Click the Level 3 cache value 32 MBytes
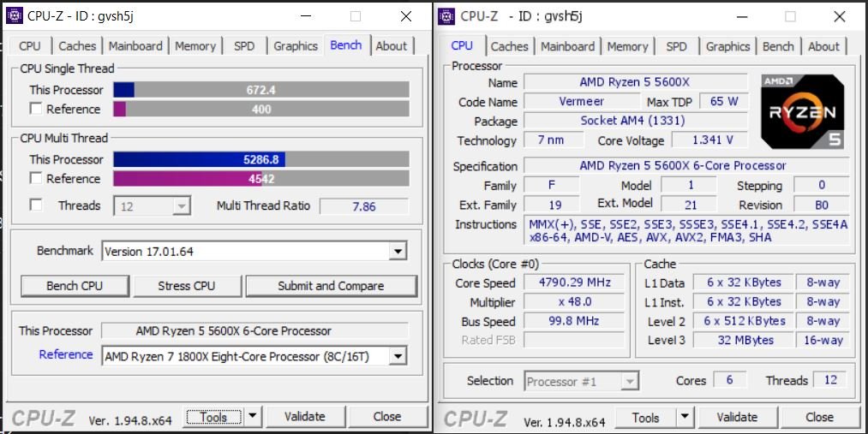868x434 pixels. [x=744, y=340]
